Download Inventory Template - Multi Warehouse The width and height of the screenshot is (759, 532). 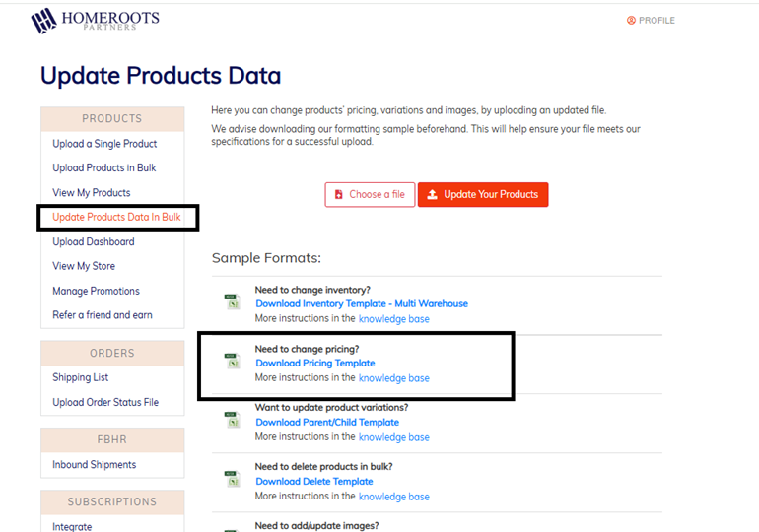coord(361,304)
